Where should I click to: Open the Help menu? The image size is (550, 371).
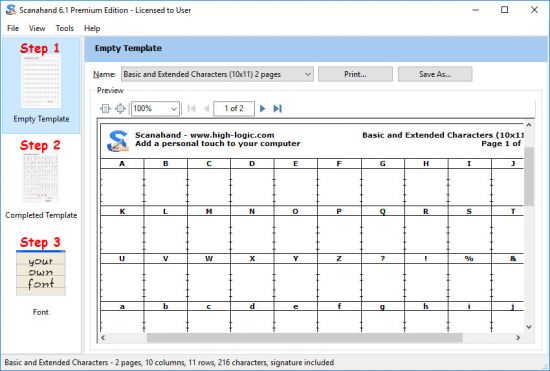pyautogui.click(x=92, y=28)
